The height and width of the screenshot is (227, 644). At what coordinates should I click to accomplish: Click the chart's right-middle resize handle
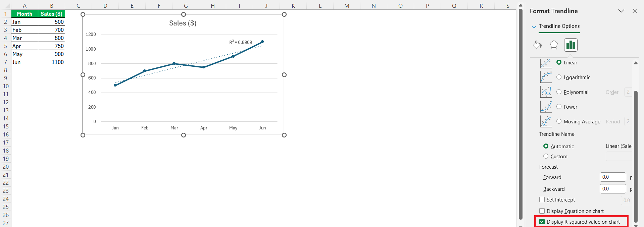[284, 75]
